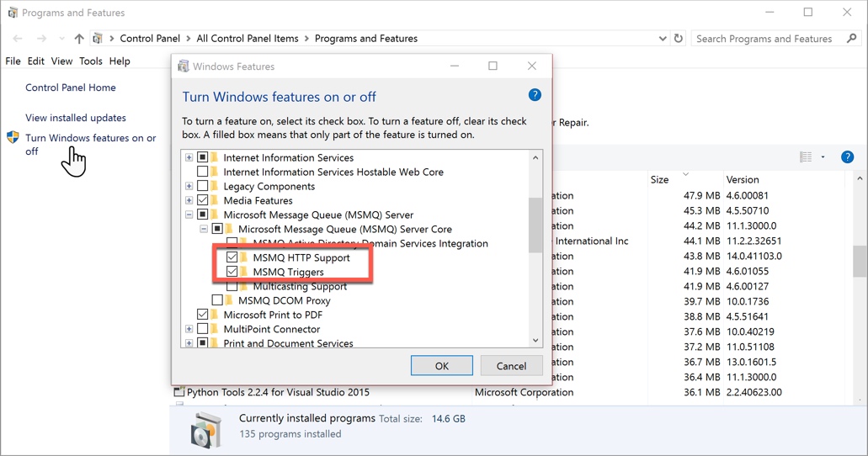Click OK in Windows Features dialog
Viewport: 868px width, 456px height.
coord(441,366)
